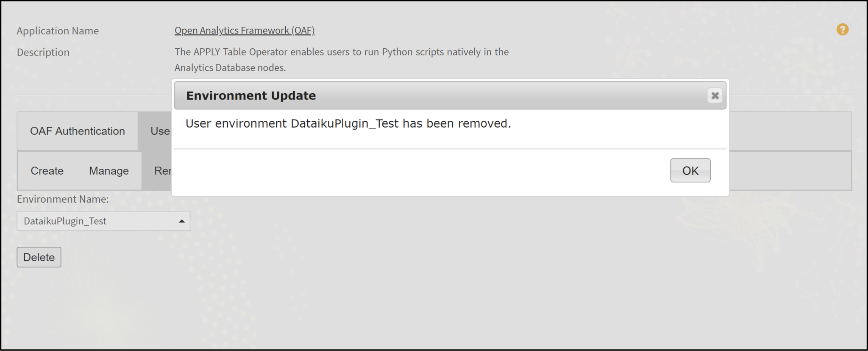Click the orange help question mark icon
The height and width of the screenshot is (351, 868).
[842, 30]
